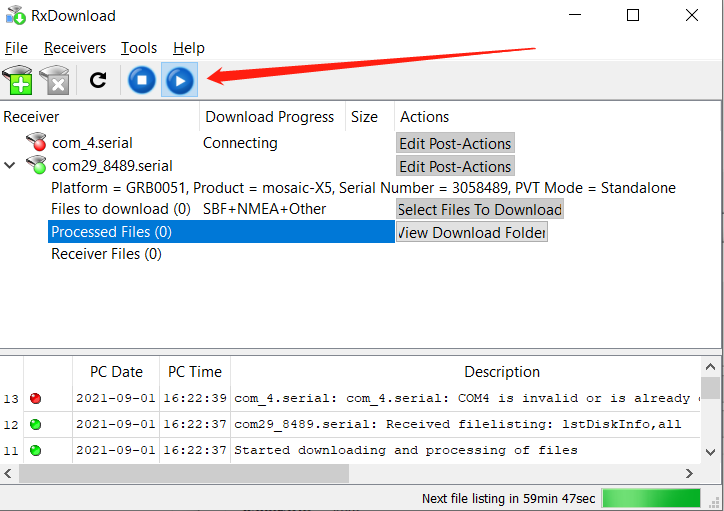
Task: Maximize the RxDownload window
Action: pyautogui.click(x=633, y=15)
